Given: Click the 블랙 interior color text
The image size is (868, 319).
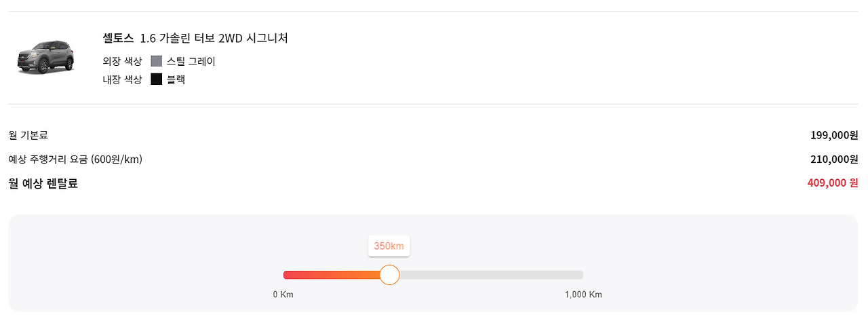Looking at the screenshot, I should (x=176, y=79).
